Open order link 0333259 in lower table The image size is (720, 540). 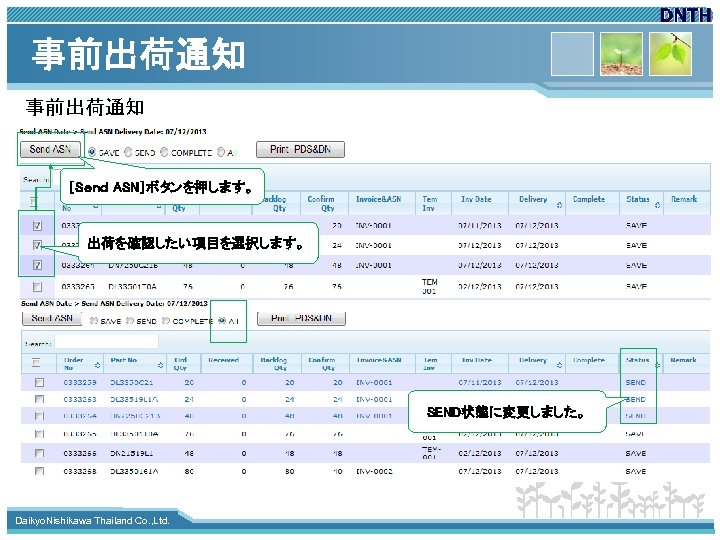[x=80, y=382]
